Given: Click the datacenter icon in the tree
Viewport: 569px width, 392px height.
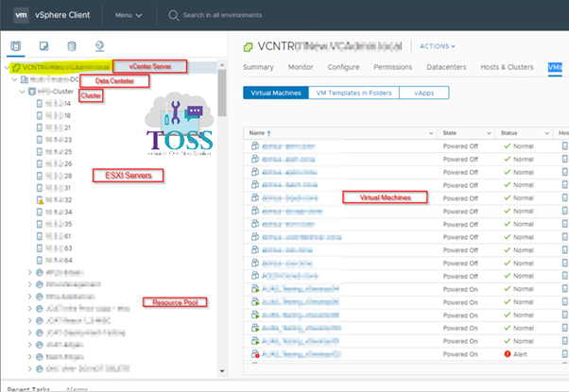Looking at the screenshot, I should click(25, 79).
